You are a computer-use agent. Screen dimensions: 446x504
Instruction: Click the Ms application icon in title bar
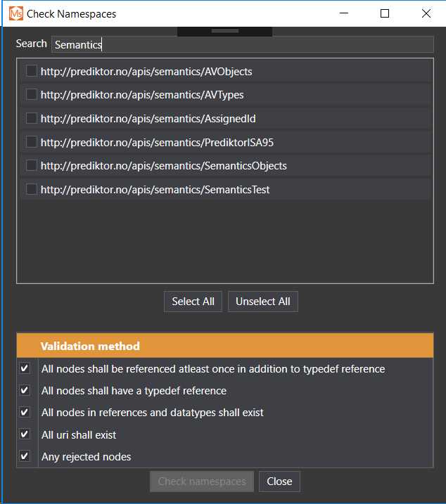(15, 13)
